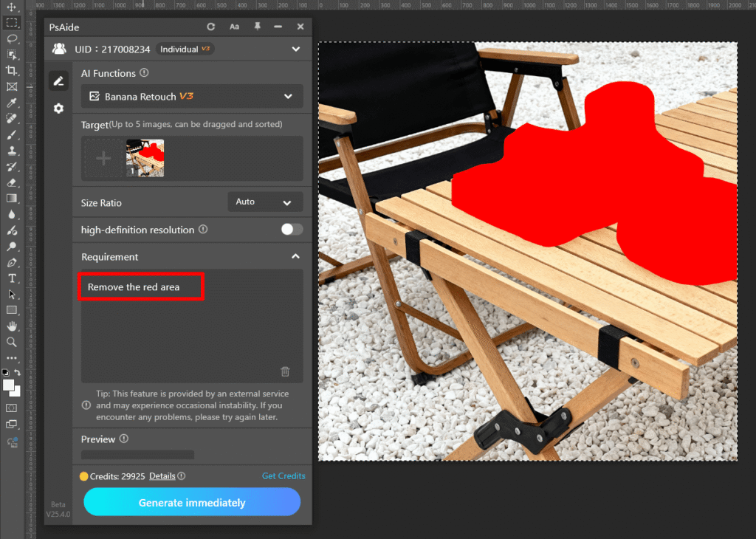
Task: Collapse the Requirement section
Action: 295,257
